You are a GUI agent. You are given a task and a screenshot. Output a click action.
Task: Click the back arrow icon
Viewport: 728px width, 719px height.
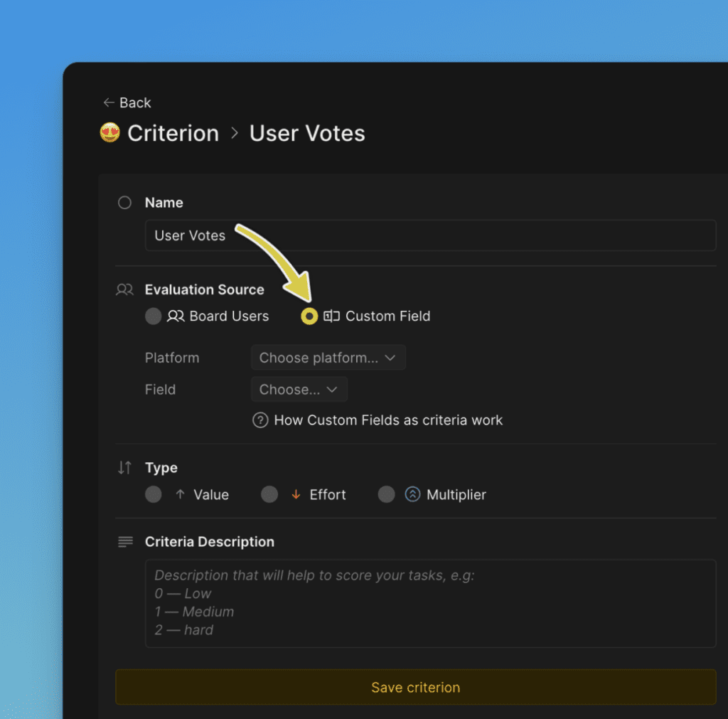[x=108, y=103]
